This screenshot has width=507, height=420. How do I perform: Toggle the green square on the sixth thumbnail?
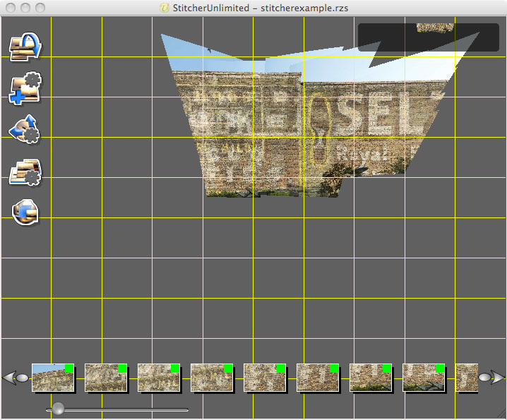[x=334, y=368]
